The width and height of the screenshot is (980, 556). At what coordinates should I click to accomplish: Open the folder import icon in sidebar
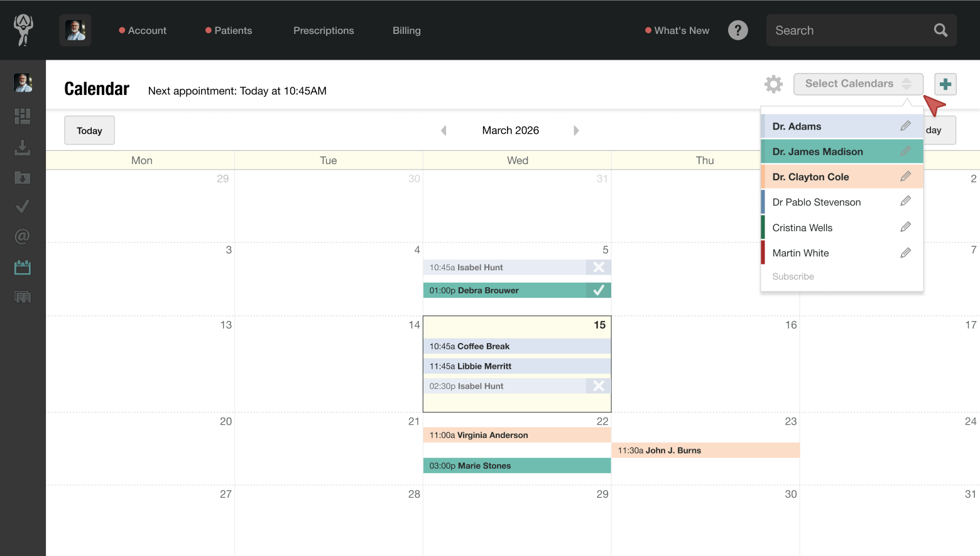pyautogui.click(x=22, y=178)
